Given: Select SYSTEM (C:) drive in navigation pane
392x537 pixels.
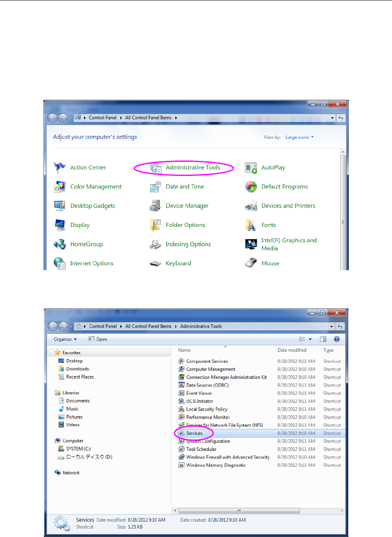Looking at the screenshot, I should (x=78, y=449).
